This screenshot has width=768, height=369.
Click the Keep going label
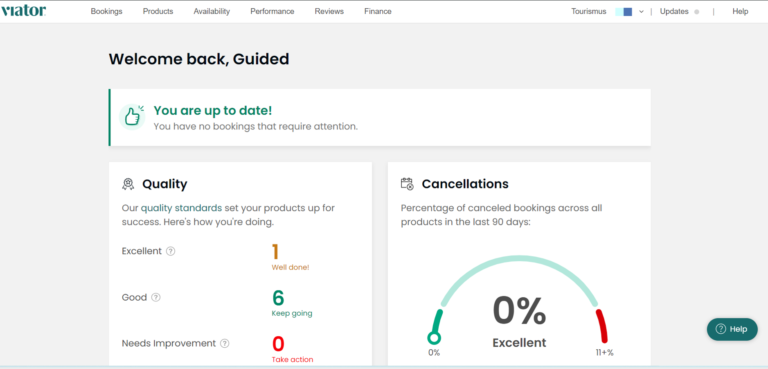coord(292,313)
